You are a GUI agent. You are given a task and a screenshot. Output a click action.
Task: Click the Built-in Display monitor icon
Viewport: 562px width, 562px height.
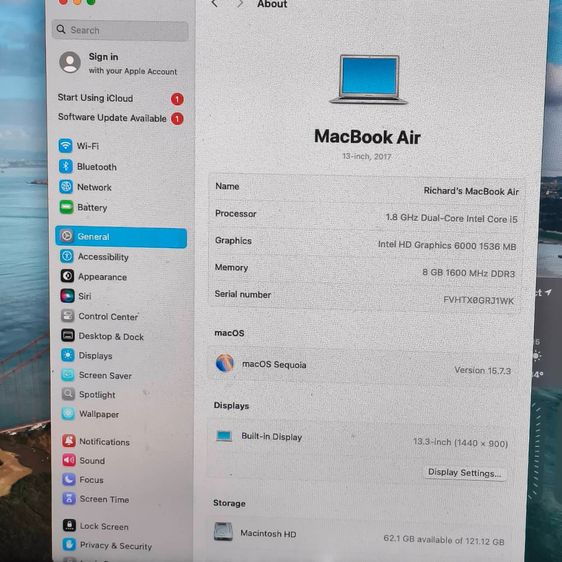pyautogui.click(x=224, y=436)
